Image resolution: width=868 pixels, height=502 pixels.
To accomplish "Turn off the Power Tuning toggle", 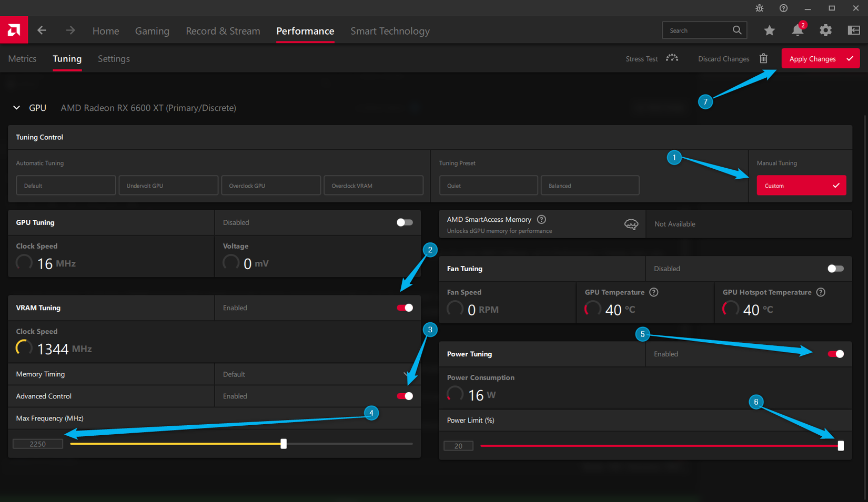I will click(835, 354).
